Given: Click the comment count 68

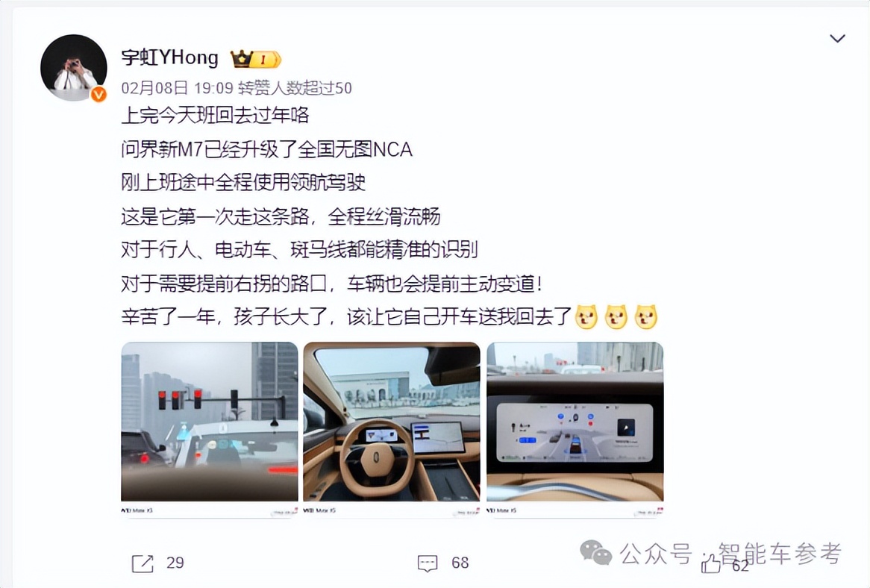Looking at the screenshot, I should pyautogui.click(x=460, y=563).
